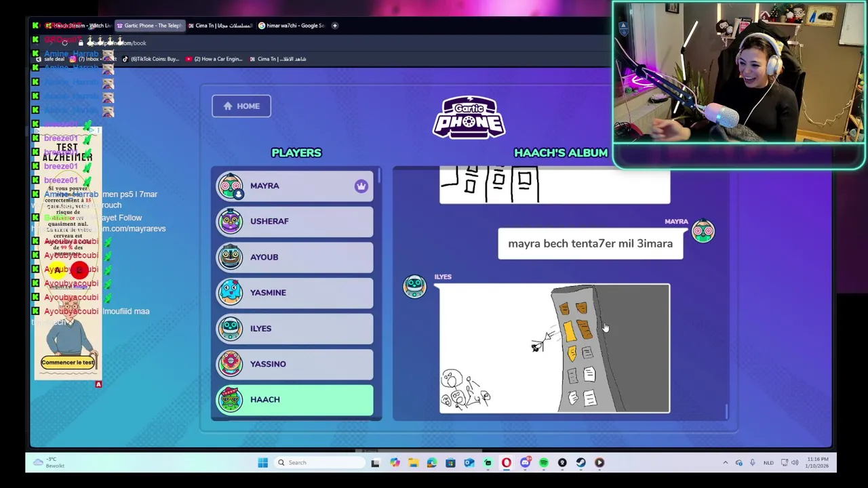Select player USHERAF in the players list
The image size is (868, 488).
point(294,221)
